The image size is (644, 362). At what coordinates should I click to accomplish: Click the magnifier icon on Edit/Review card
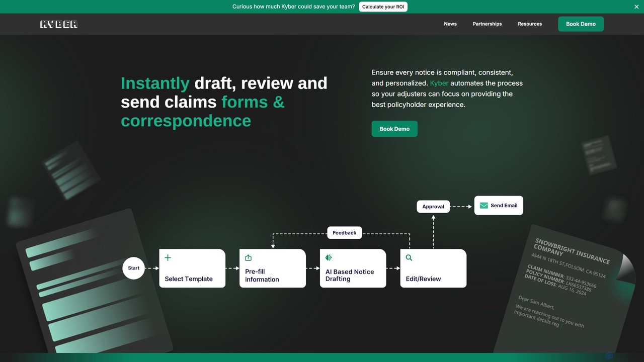tap(409, 257)
